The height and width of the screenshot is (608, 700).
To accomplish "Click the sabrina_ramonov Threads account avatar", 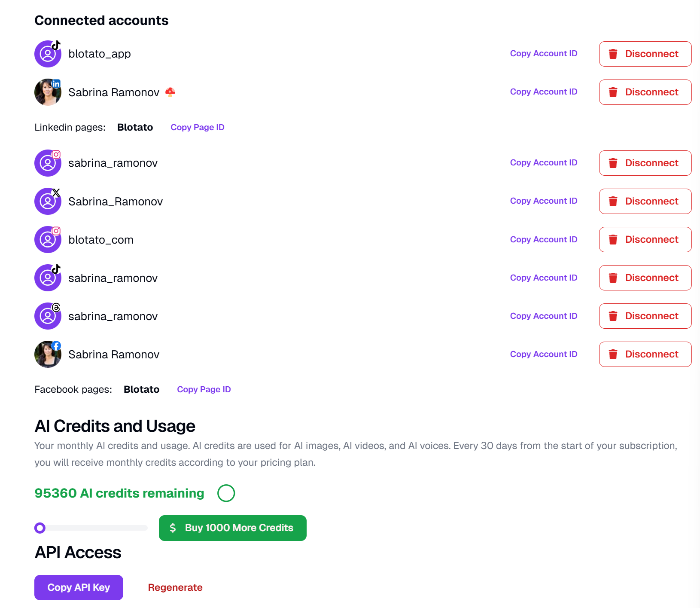I will 48,316.
